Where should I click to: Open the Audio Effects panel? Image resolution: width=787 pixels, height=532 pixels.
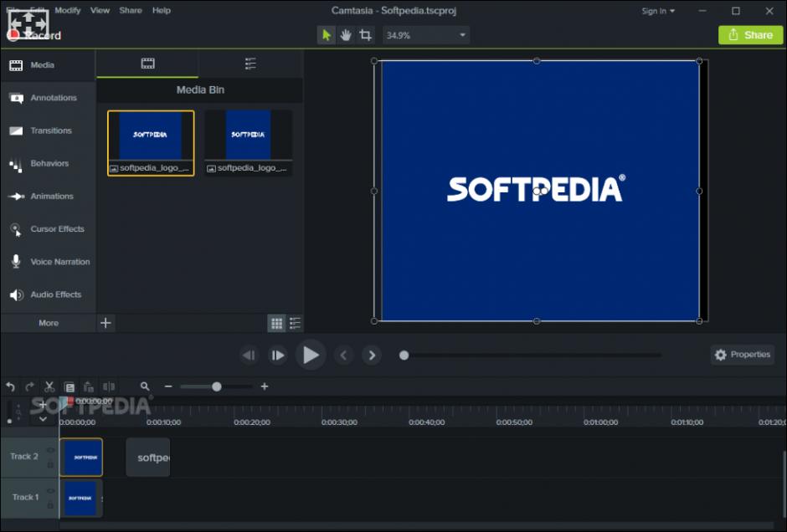[48, 294]
